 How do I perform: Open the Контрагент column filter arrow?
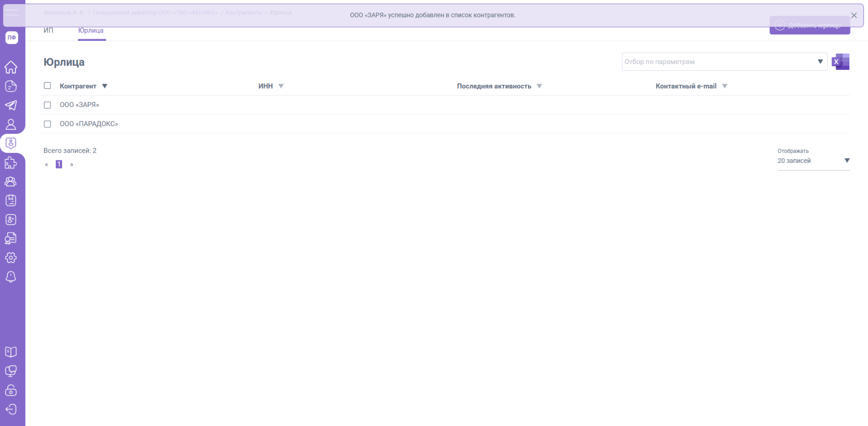coord(105,86)
